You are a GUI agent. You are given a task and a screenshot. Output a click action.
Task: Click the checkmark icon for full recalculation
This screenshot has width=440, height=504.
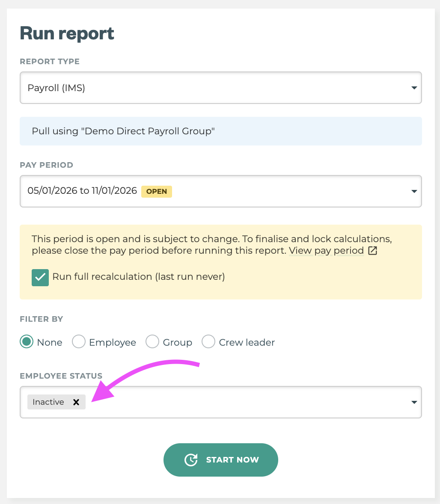coord(40,277)
